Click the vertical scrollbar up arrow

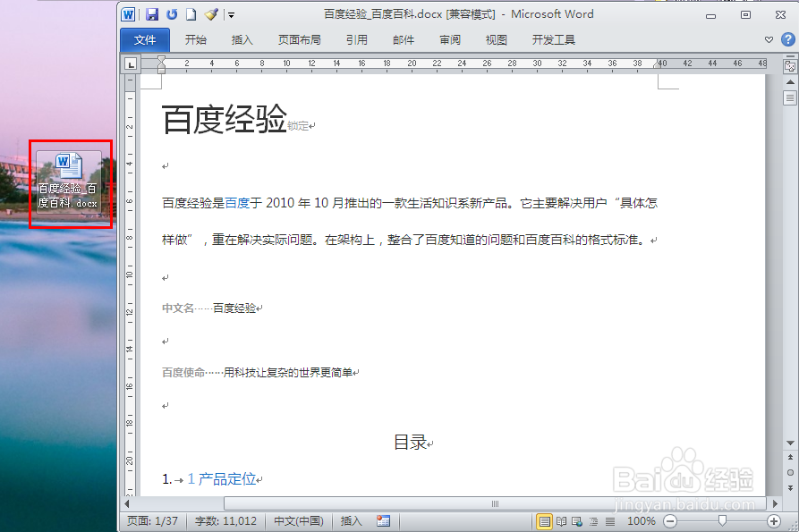790,82
